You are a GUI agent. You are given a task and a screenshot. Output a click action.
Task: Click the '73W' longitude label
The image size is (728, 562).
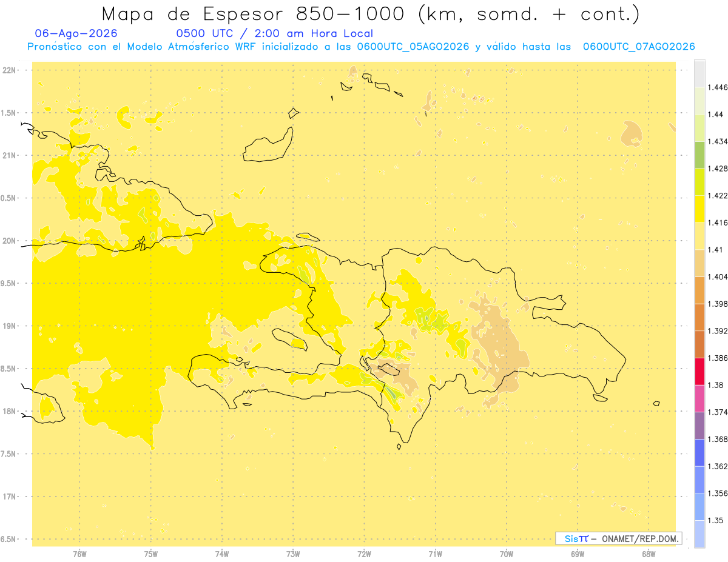(293, 554)
